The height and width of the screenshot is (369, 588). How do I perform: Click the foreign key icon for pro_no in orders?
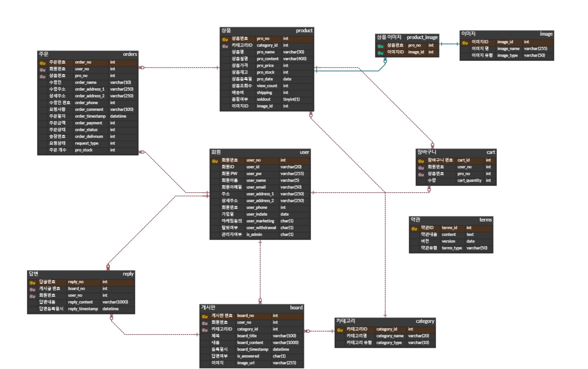coord(43,76)
